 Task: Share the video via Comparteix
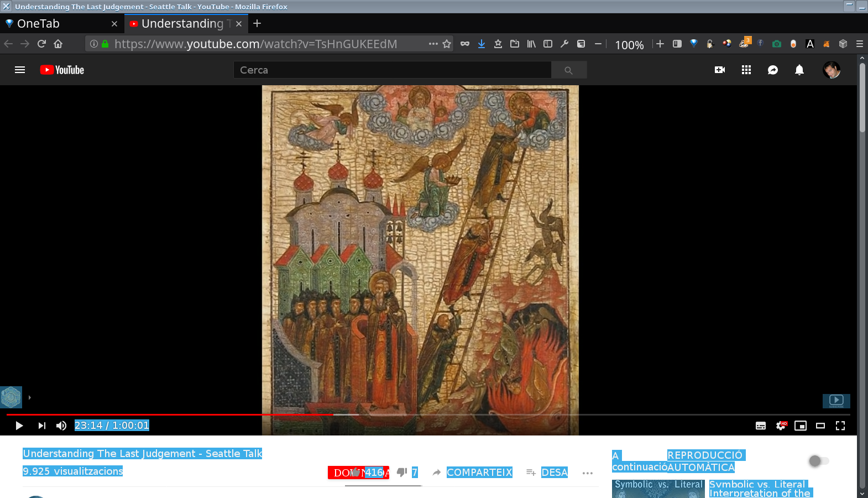pyautogui.click(x=473, y=472)
